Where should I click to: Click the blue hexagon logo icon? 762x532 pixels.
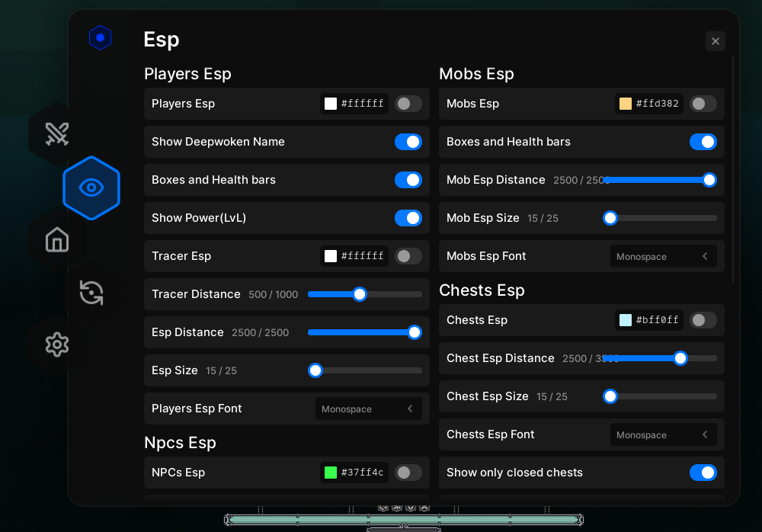tap(101, 38)
